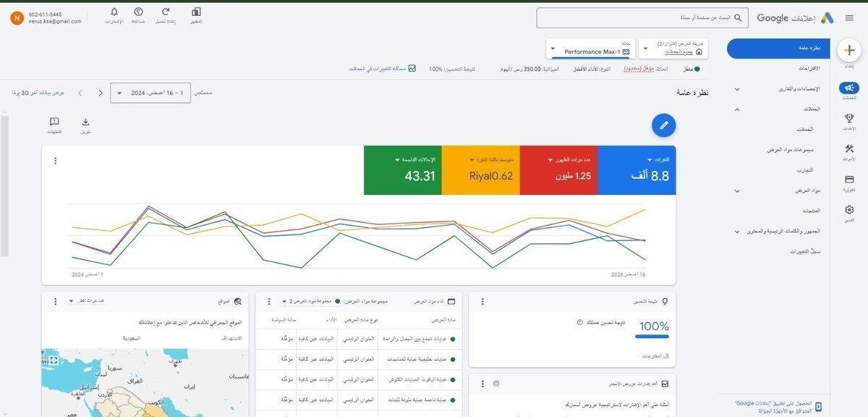Click the blue pencil edit button above the chart
The height and width of the screenshot is (417, 868).
tap(663, 125)
